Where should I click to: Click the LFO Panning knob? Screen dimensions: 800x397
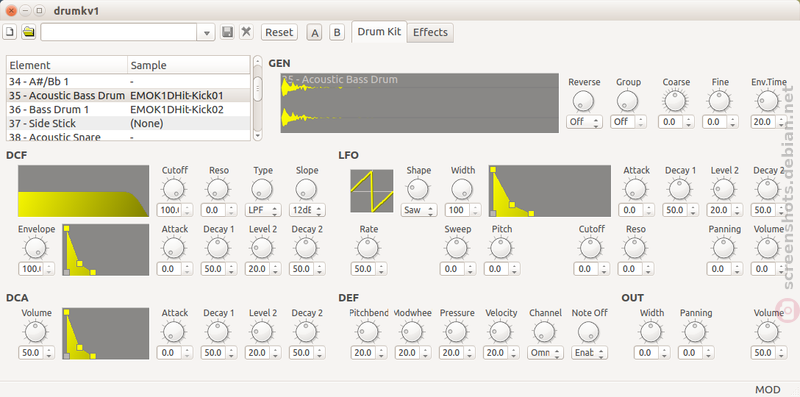724,249
